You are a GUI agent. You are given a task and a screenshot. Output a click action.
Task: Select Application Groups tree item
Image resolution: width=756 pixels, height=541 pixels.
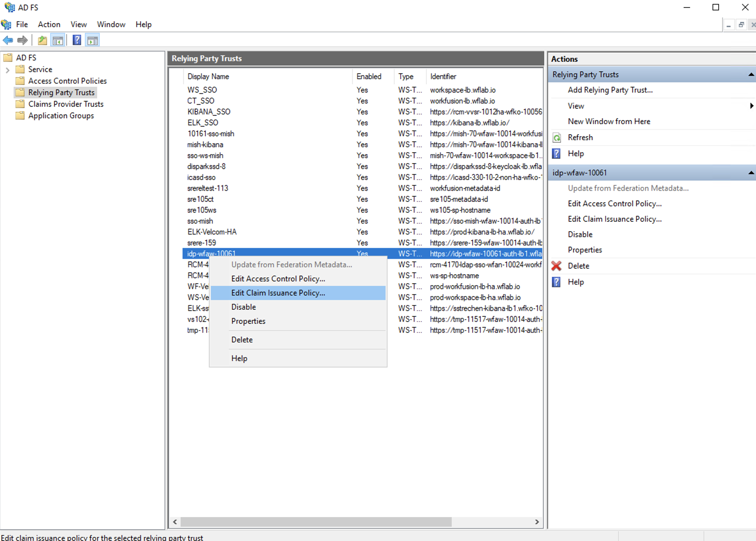click(61, 116)
